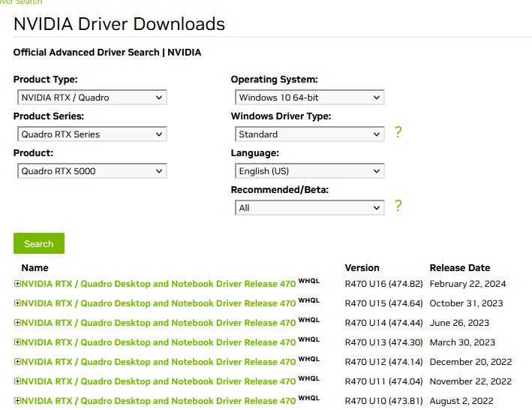Open the Language dropdown
Image resolution: width=532 pixels, height=410 pixels.
point(309,170)
